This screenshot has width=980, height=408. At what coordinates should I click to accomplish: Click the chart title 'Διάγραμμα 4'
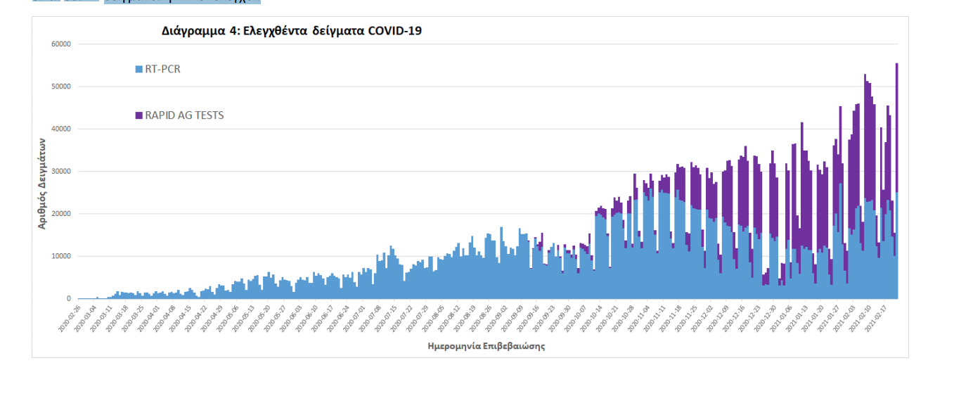click(x=291, y=31)
